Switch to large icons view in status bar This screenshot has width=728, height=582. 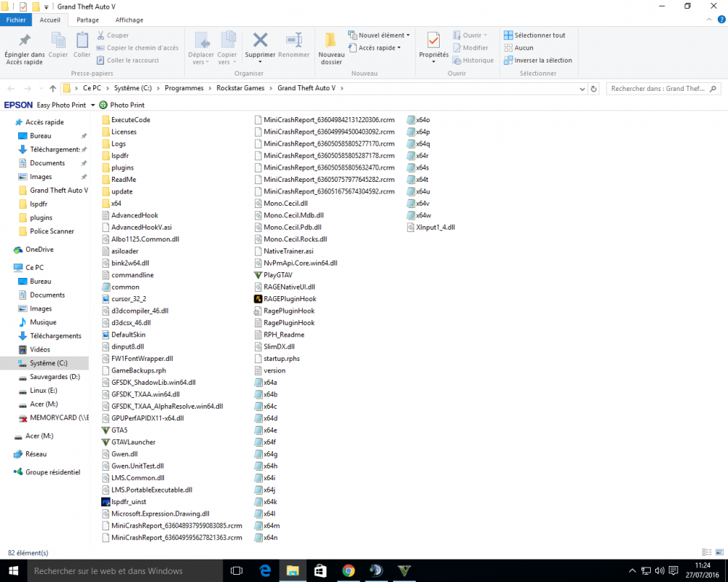719,552
